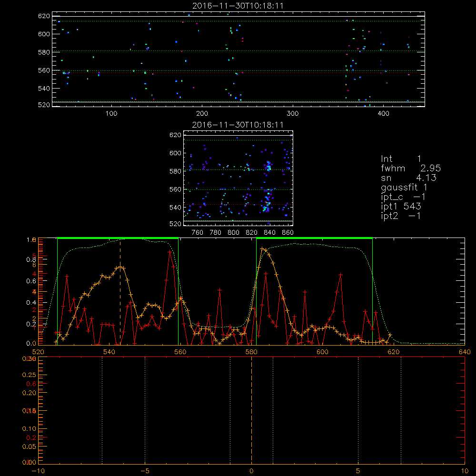Click x-axis label 300 on top plot
This screenshot has height=476, width=476.
coord(293,113)
